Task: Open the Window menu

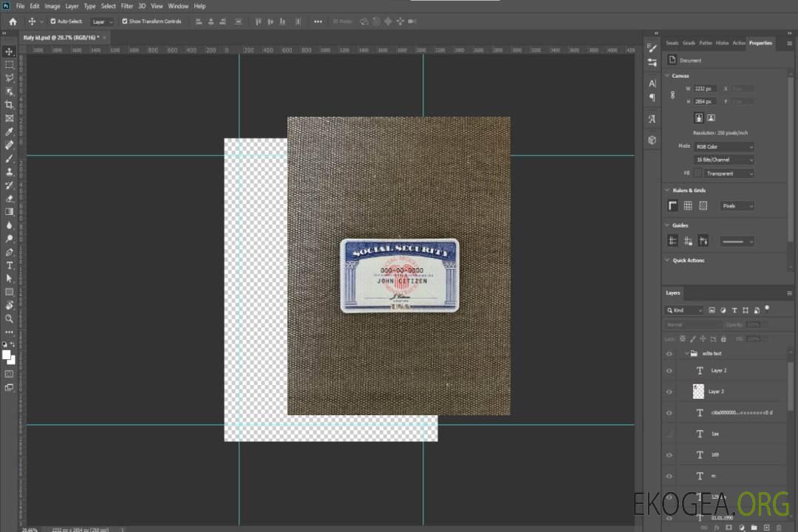Action: tap(178, 6)
